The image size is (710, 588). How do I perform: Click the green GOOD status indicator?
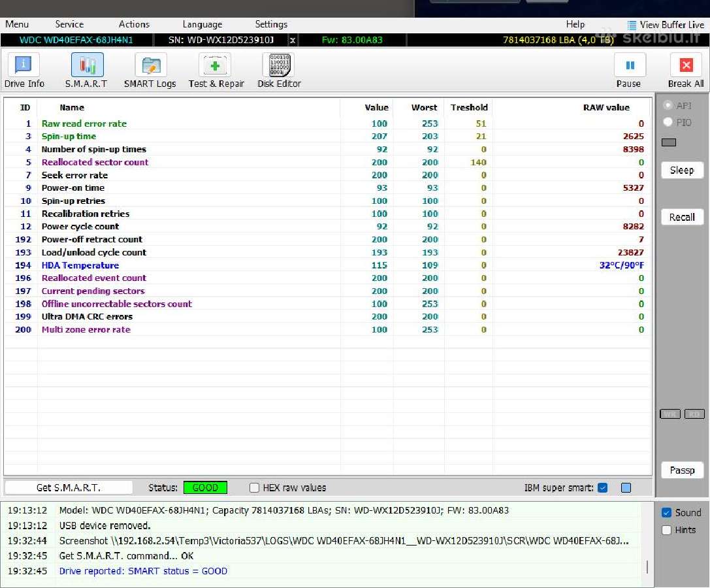pyautogui.click(x=205, y=487)
